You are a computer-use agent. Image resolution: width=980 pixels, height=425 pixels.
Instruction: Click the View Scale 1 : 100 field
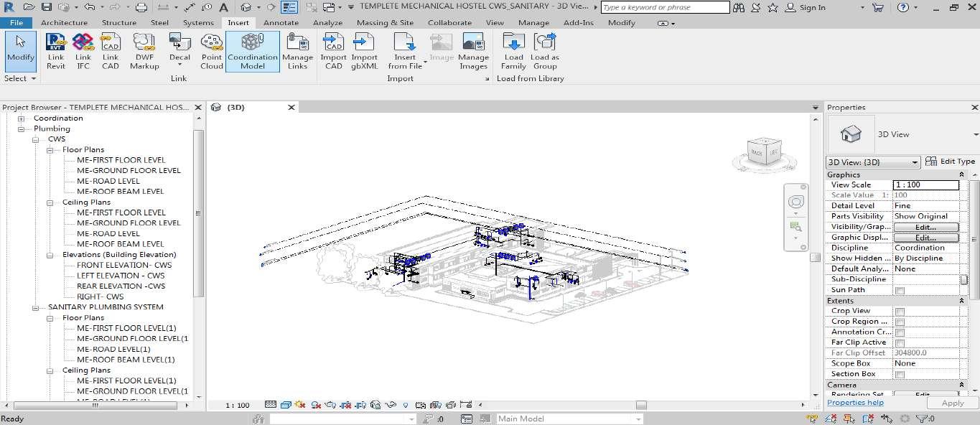(926, 185)
